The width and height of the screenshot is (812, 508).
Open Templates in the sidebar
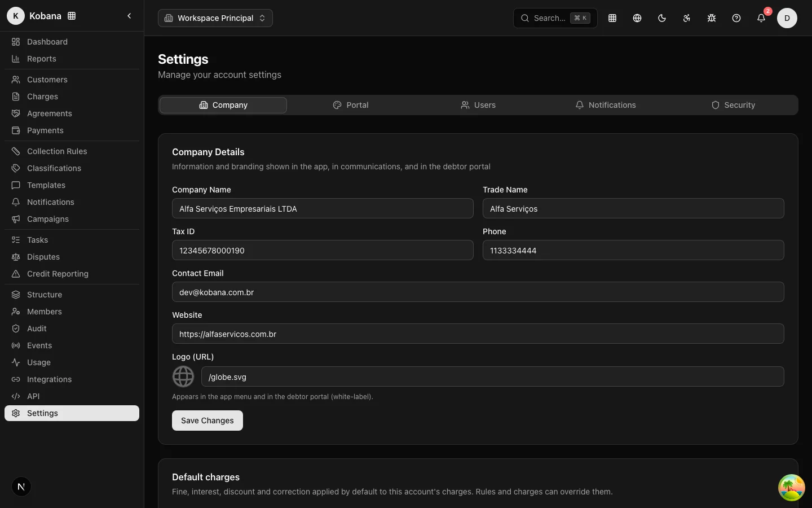pyautogui.click(x=72, y=185)
